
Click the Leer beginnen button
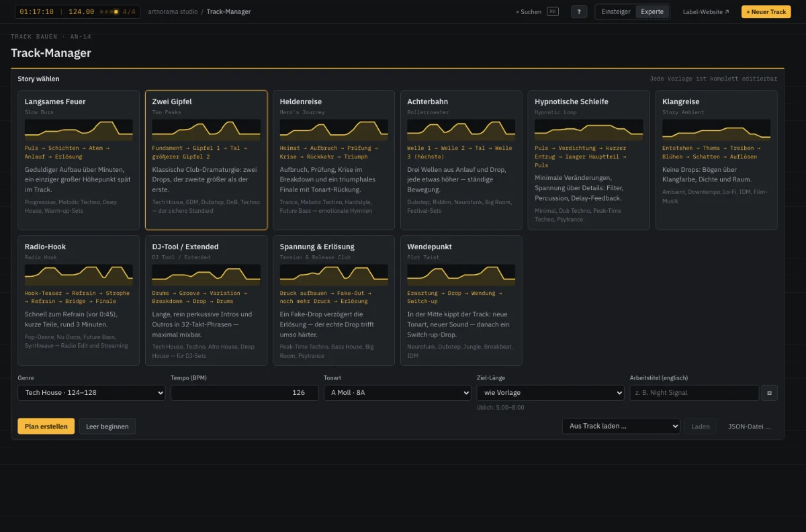(x=107, y=426)
